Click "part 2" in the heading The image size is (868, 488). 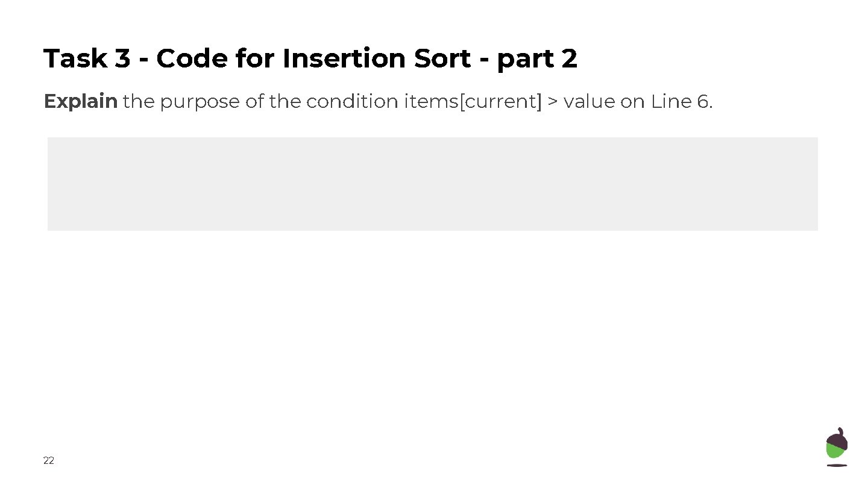[x=537, y=59]
